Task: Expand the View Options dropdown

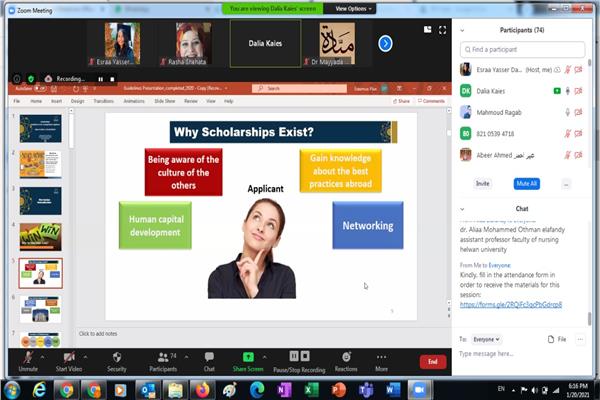Action: click(353, 8)
